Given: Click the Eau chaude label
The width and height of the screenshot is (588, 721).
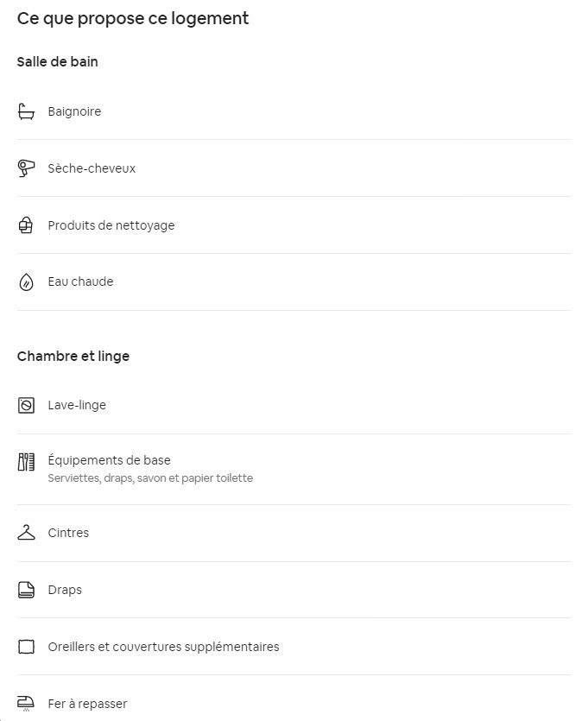Looking at the screenshot, I should 80,281.
